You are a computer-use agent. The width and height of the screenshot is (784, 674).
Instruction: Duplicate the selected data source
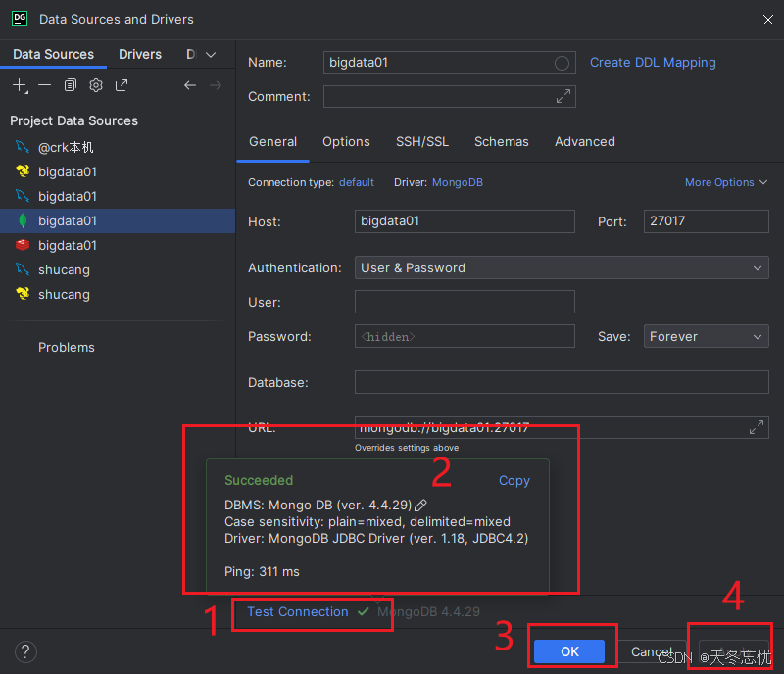point(71,85)
